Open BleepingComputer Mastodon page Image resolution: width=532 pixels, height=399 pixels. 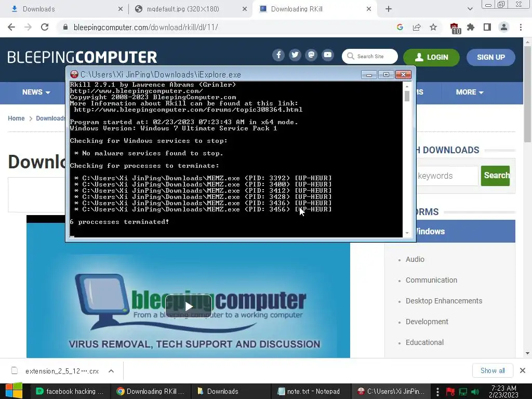point(311,55)
